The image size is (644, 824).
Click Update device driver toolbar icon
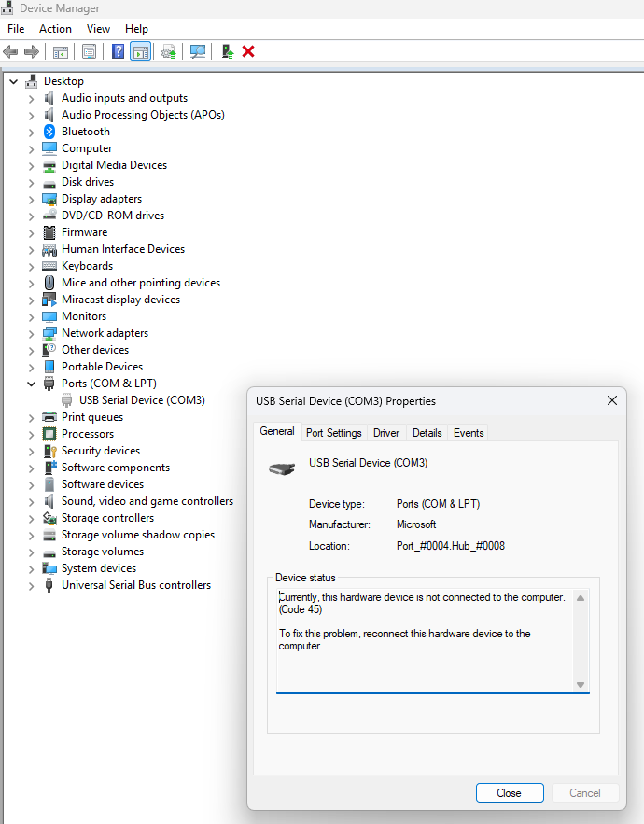click(169, 51)
